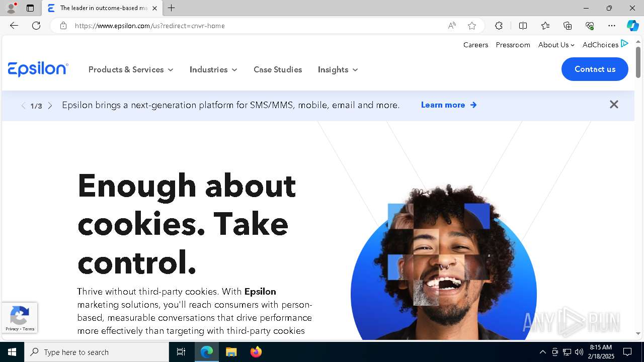644x362 pixels.
Task: Expand the Industries menu
Action: click(213, 69)
